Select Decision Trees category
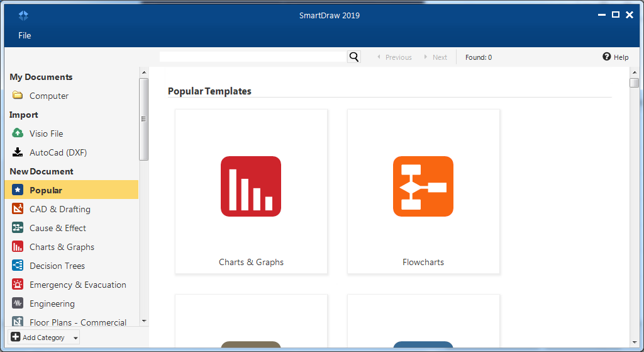Screen dimensions: 644x352 coord(57,266)
